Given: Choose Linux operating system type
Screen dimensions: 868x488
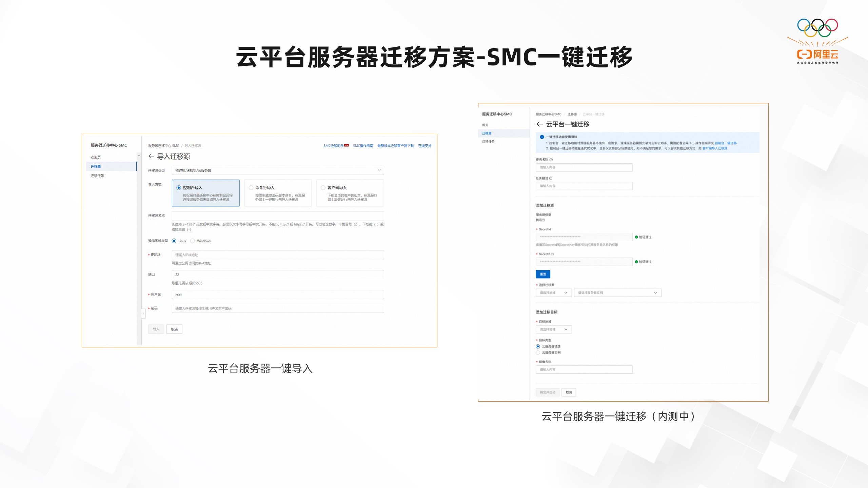Looking at the screenshot, I should tap(174, 241).
